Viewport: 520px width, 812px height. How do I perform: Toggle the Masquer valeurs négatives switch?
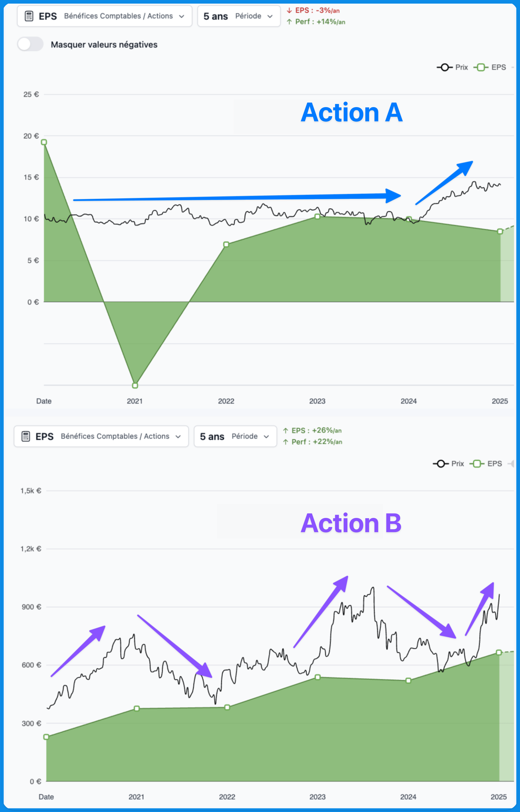pyautogui.click(x=30, y=44)
